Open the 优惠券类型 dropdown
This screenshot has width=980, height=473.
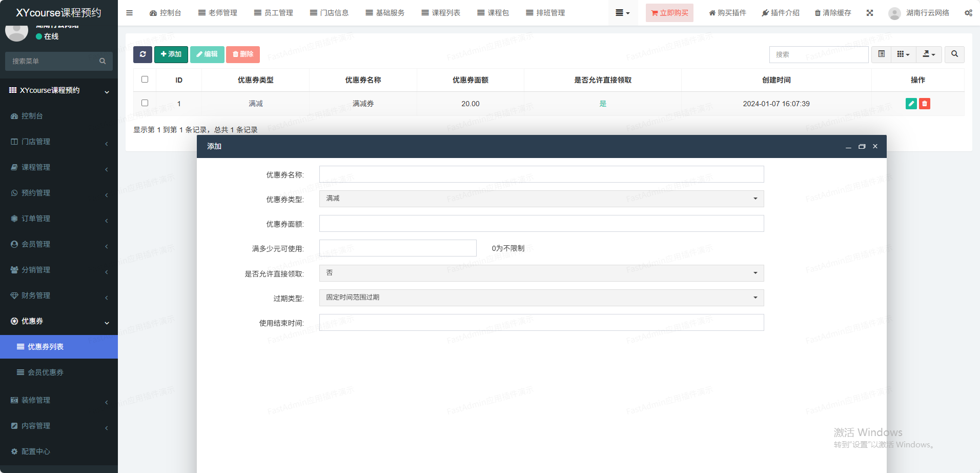click(541, 199)
